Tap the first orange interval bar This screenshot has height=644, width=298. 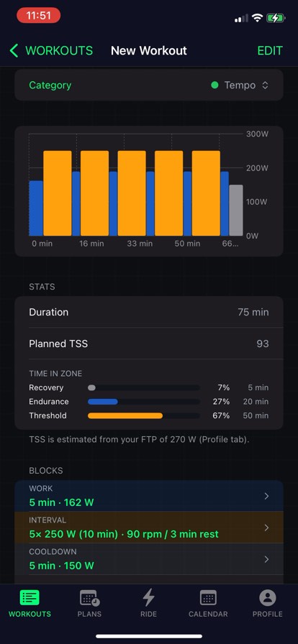click(x=58, y=193)
